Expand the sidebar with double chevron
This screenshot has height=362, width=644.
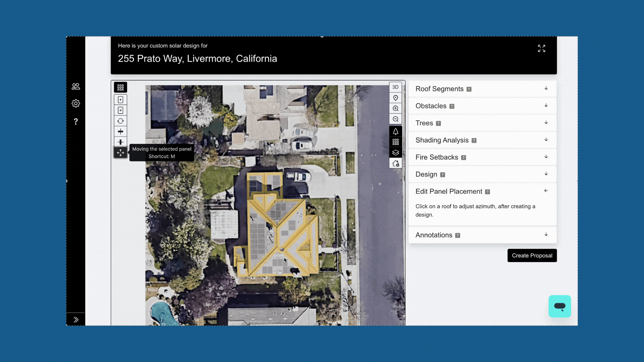pyautogui.click(x=76, y=319)
